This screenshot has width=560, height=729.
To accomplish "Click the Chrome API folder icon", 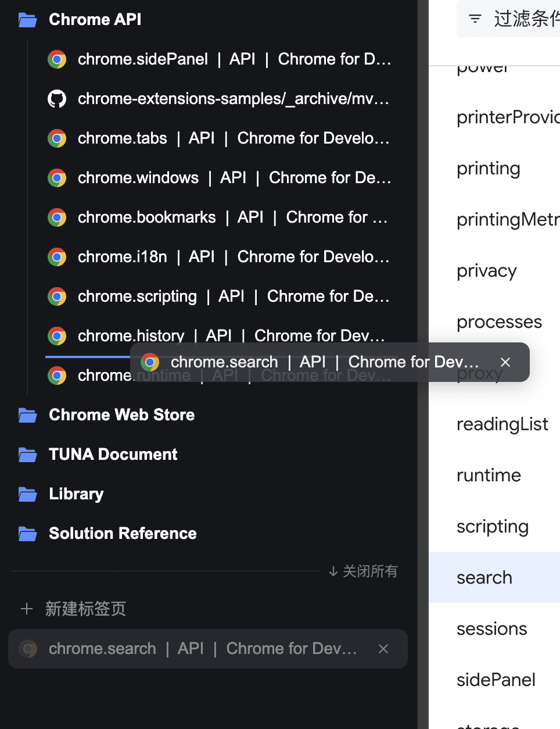I will click(27, 20).
